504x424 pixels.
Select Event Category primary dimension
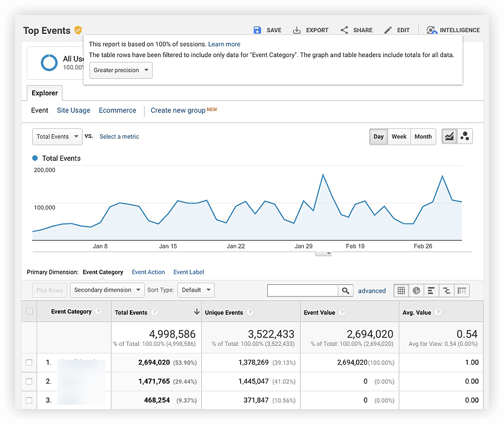point(103,272)
